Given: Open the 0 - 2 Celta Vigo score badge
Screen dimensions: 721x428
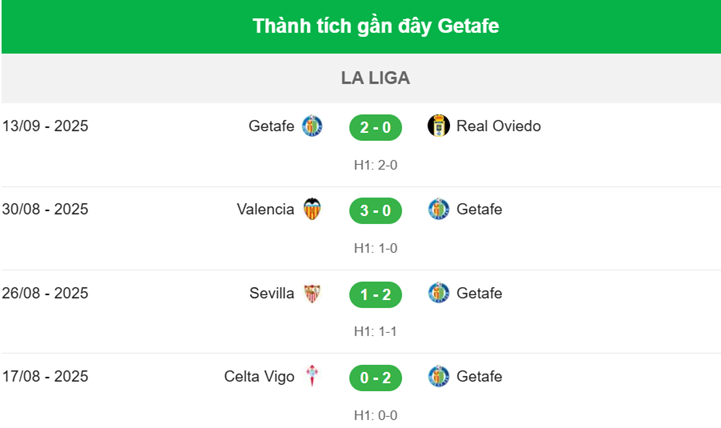Looking at the screenshot, I should pyautogui.click(x=375, y=377).
